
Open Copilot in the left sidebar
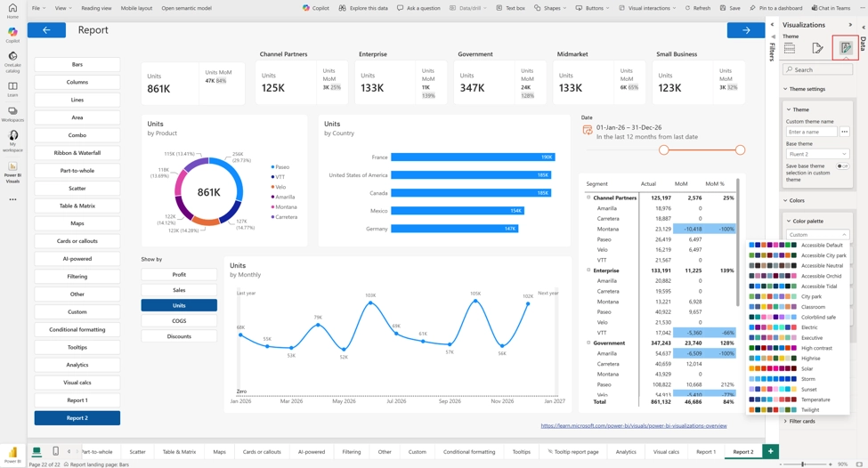click(12, 35)
